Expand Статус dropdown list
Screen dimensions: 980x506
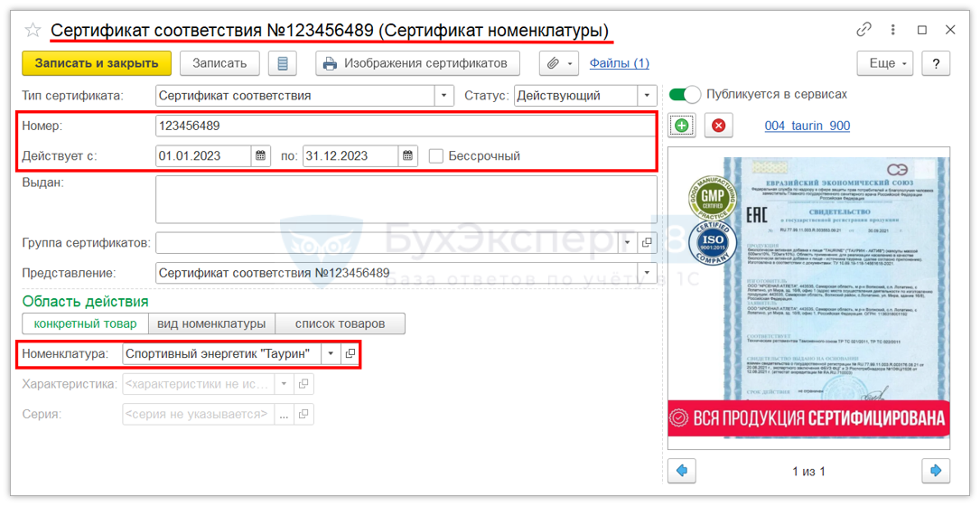(647, 96)
